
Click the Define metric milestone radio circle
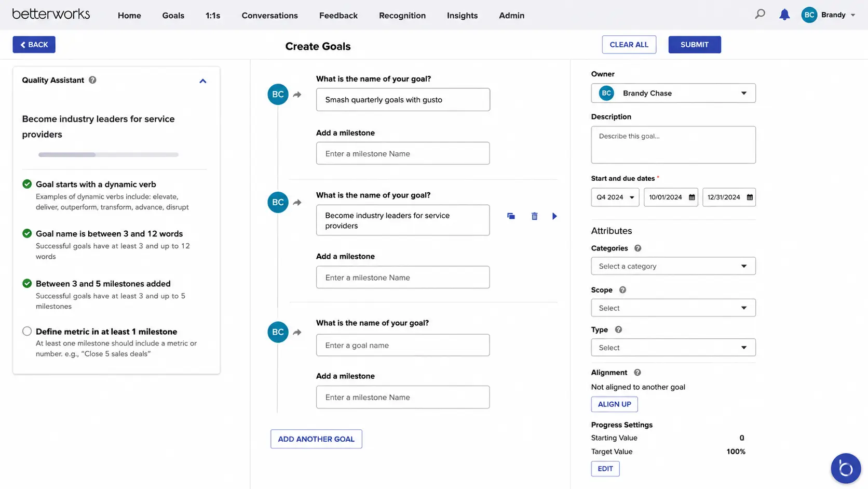pyautogui.click(x=27, y=331)
